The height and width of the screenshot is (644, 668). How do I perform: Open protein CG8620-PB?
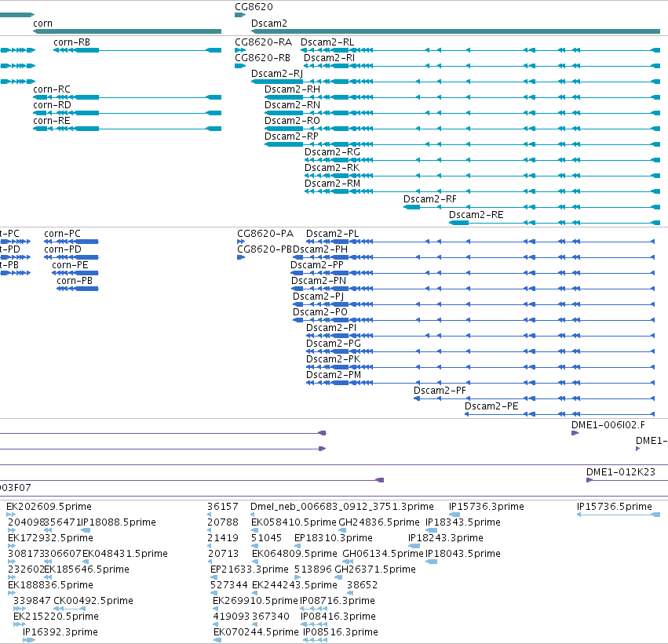(265, 250)
